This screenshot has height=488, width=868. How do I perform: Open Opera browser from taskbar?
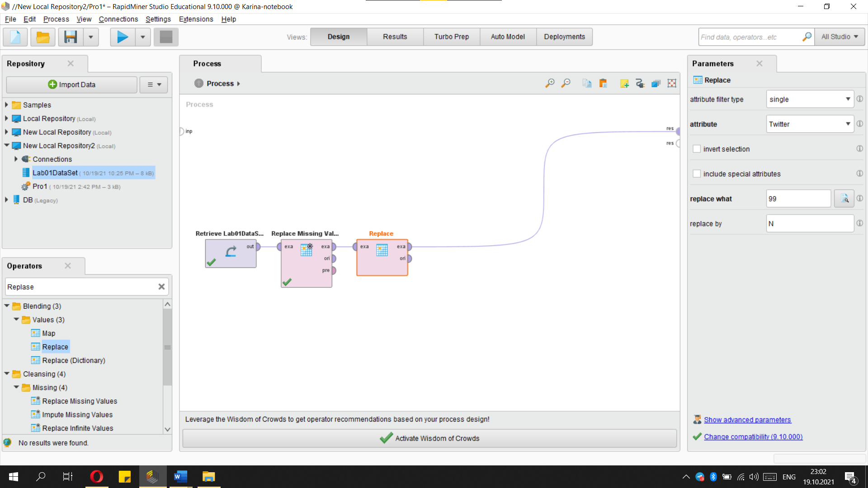pos(96,477)
